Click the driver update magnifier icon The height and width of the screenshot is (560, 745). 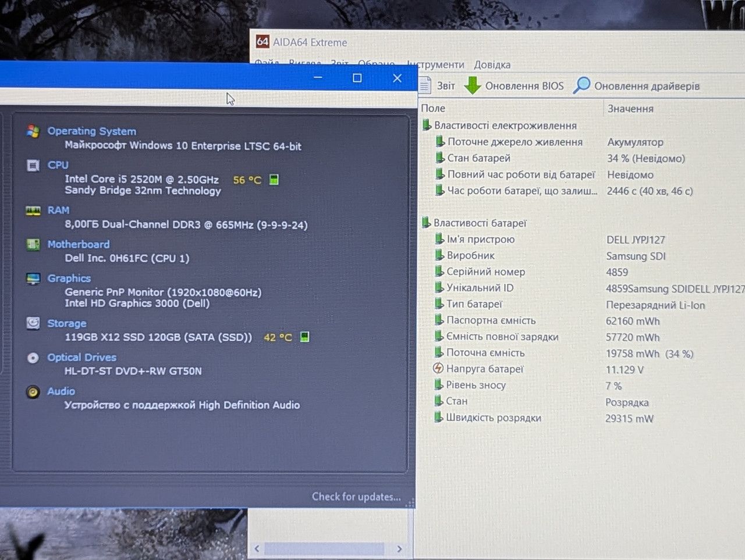click(x=581, y=85)
